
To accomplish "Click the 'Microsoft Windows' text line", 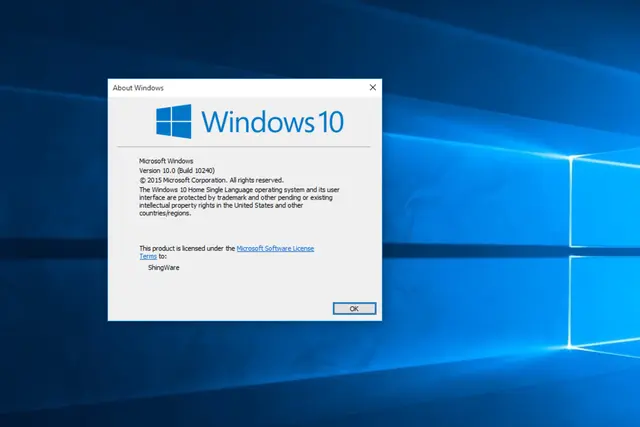I will pos(166,161).
